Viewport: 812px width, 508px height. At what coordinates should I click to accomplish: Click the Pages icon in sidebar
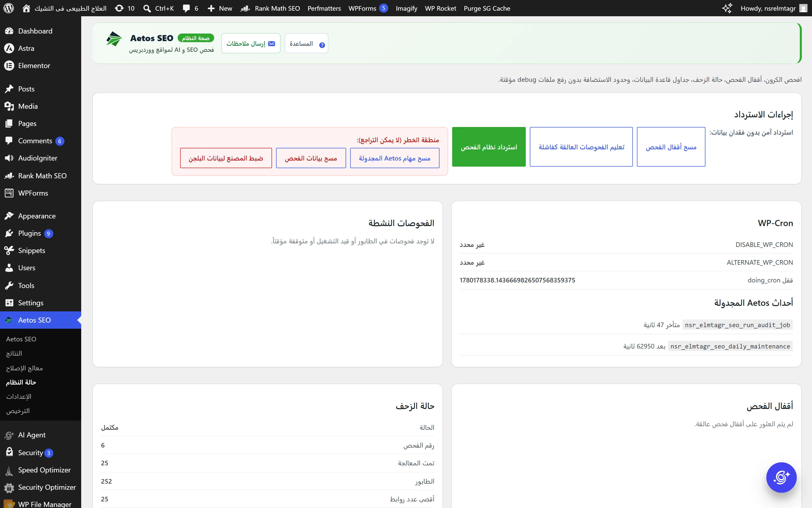(x=9, y=123)
